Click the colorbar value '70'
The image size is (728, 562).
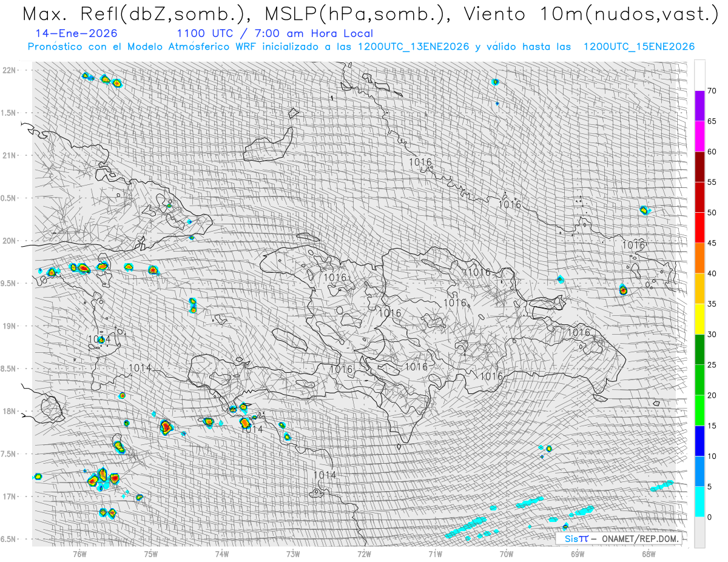click(x=712, y=91)
